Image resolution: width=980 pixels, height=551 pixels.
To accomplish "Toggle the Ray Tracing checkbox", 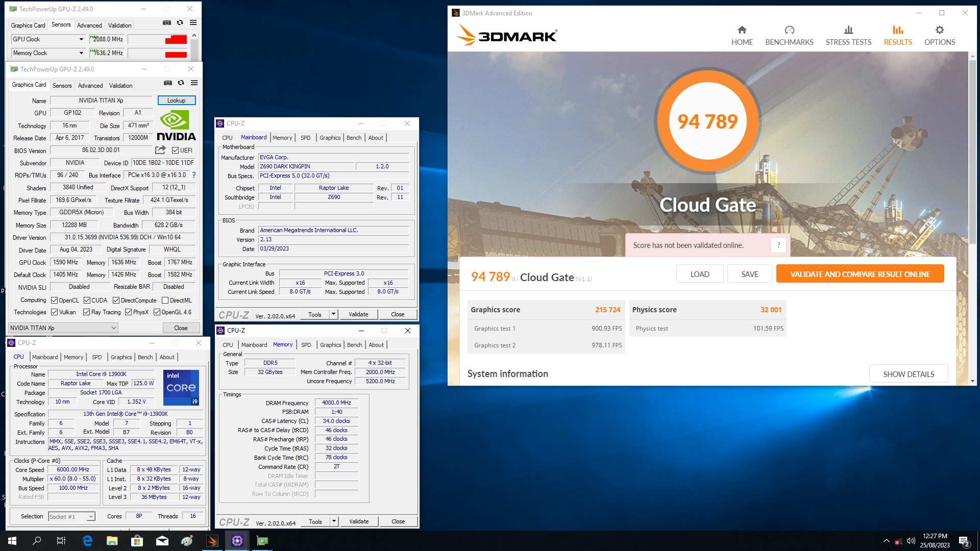I will (x=86, y=312).
